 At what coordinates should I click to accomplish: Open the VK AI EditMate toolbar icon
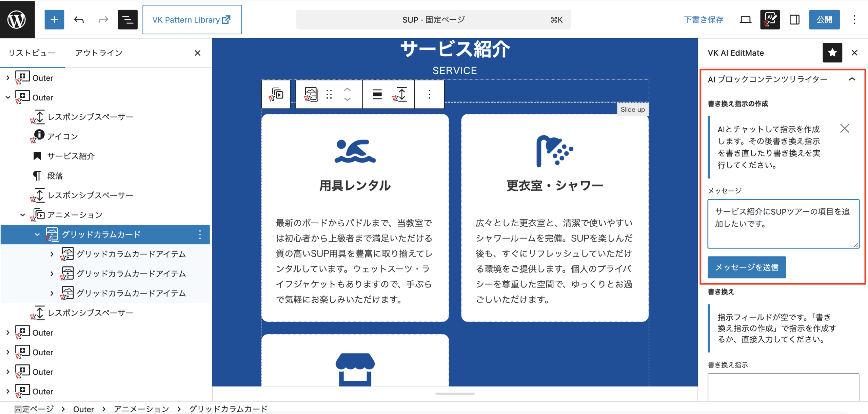(770, 20)
